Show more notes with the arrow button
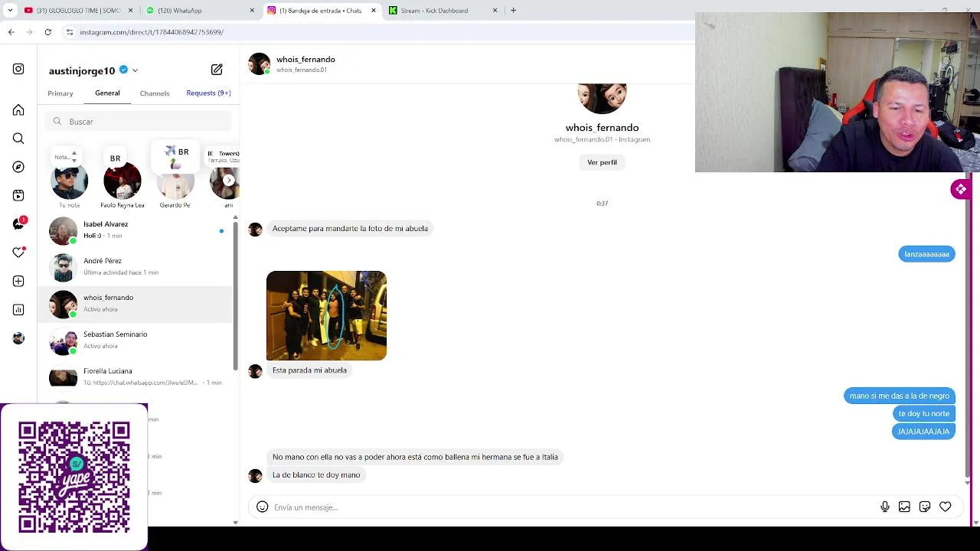Image resolution: width=980 pixels, height=551 pixels. (229, 181)
